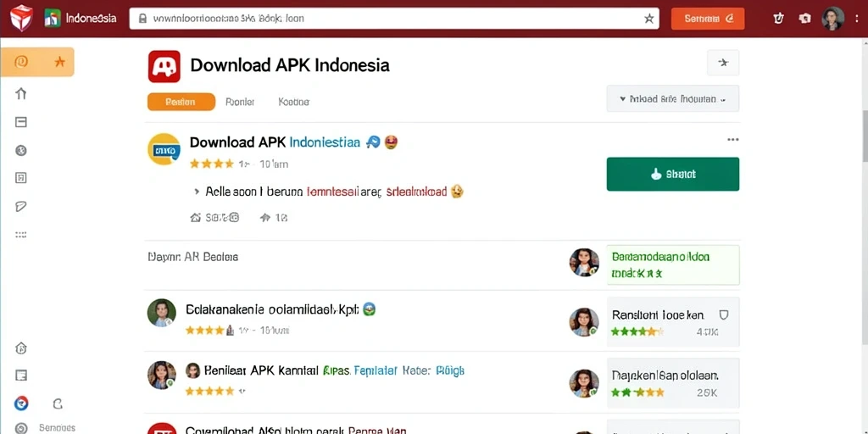Switch to the third tab under the title
Viewport: 868px width, 434px height.
[294, 102]
